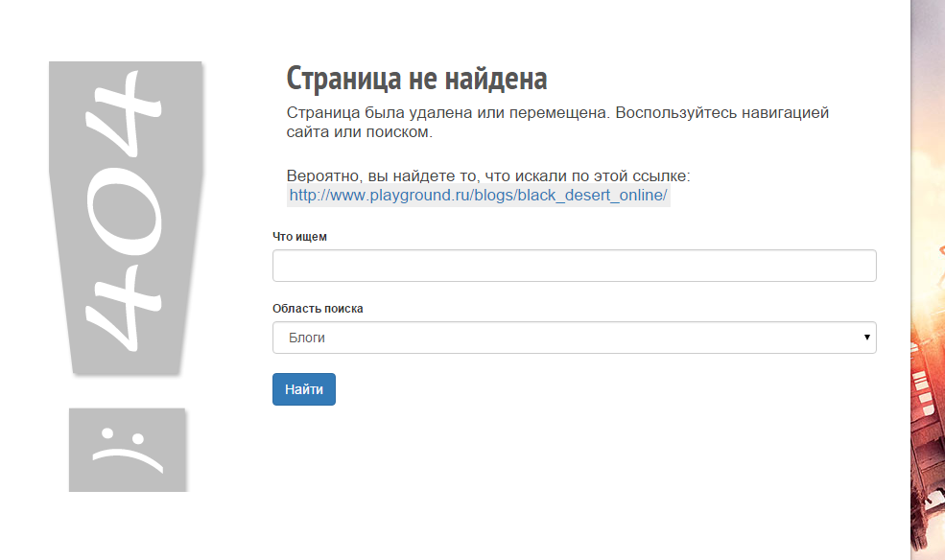The height and width of the screenshot is (560, 945).
Task: Click the blue 'Найти' button
Action: coord(304,389)
